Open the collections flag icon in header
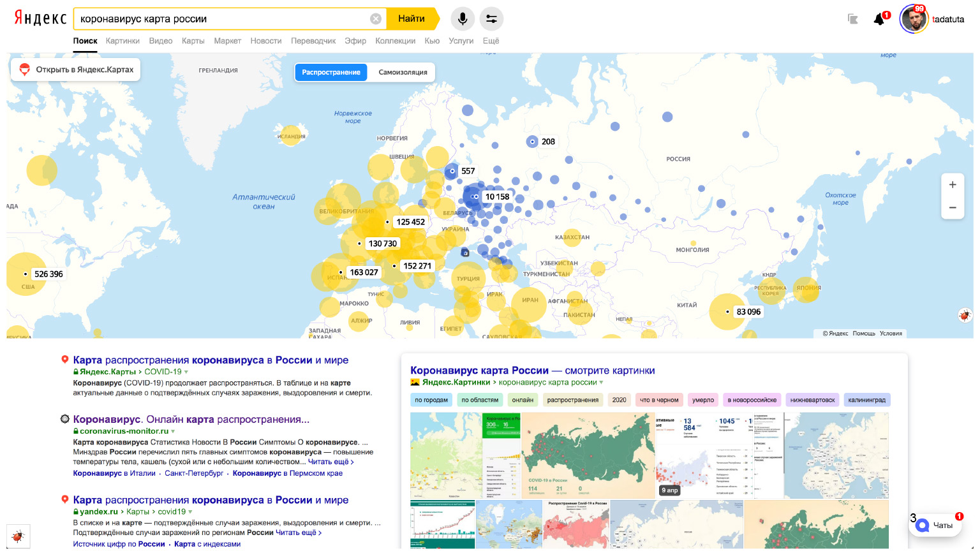Viewport: 980px width, 551px height. click(x=853, y=19)
